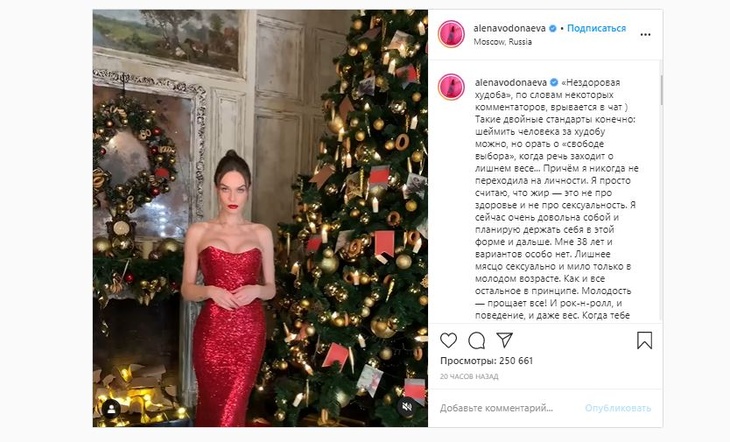
Task: Share post with paper plane icon
Action: (x=505, y=340)
